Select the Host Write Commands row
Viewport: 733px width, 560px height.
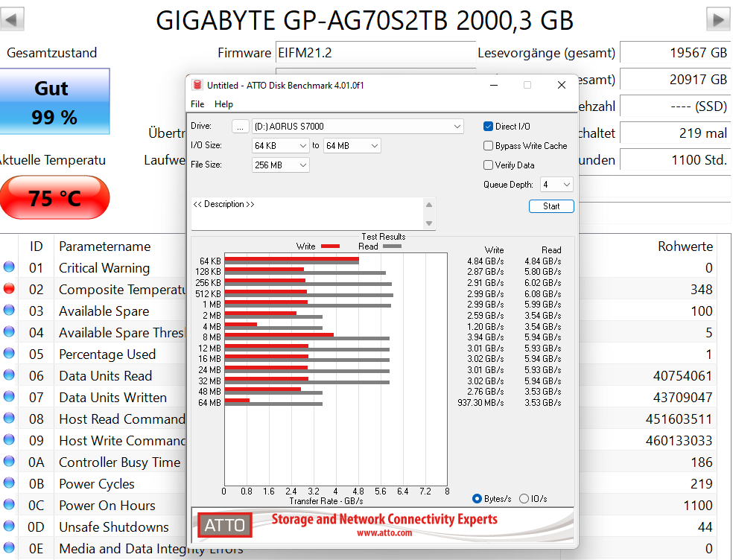122,440
